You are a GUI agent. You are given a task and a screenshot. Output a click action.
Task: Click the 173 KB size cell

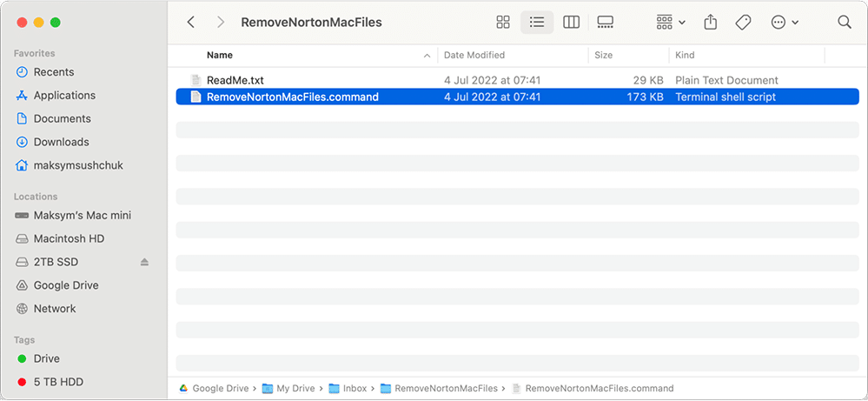click(645, 97)
